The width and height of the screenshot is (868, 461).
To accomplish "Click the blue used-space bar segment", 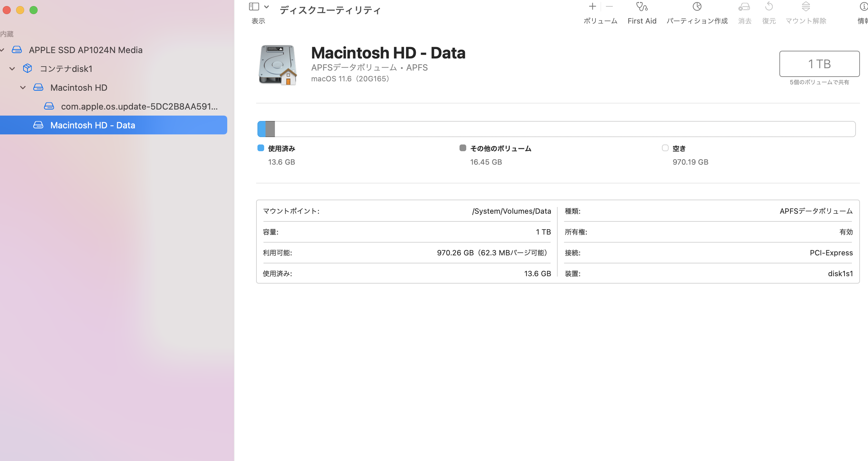I will (261, 129).
